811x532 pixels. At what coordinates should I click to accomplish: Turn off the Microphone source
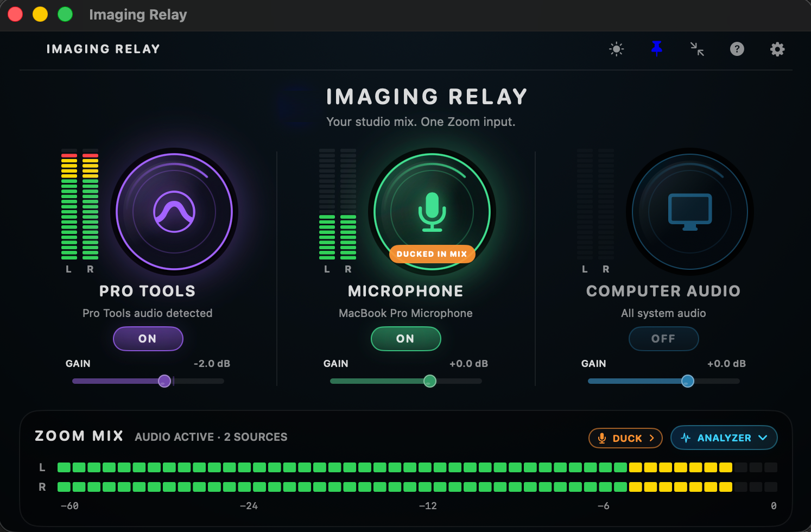pyautogui.click(x=405, y=339)
